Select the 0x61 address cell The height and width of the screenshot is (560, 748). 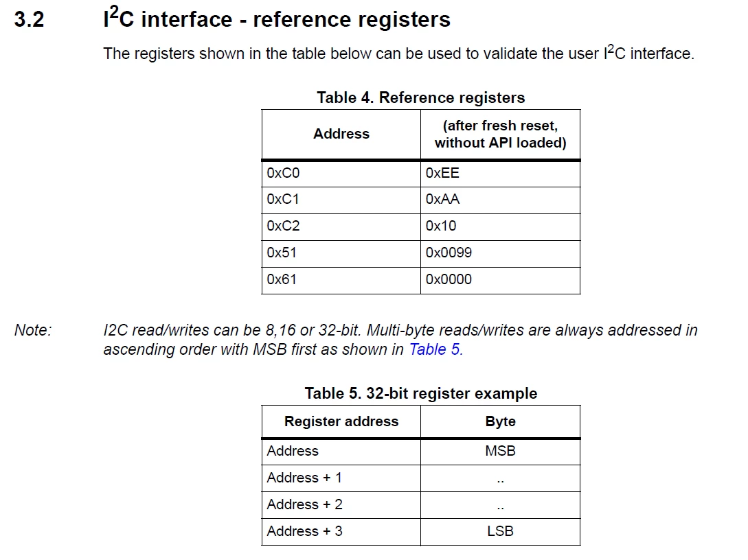341,280
